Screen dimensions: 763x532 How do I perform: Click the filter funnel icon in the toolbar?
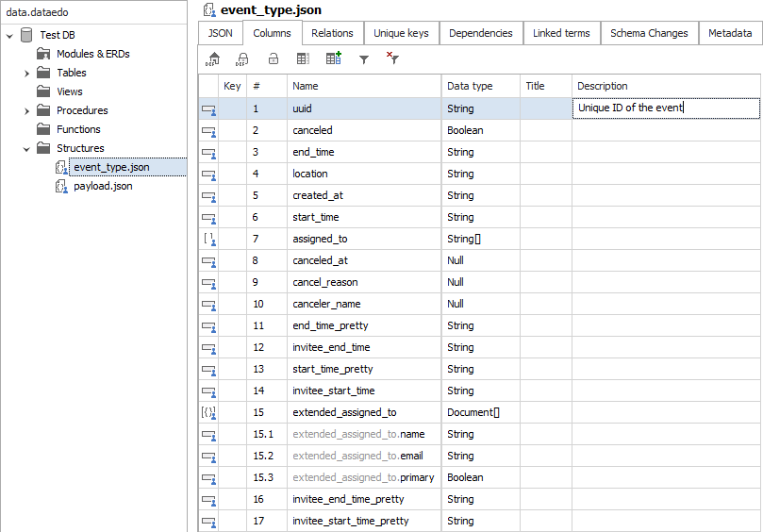(x=364, y=58)
